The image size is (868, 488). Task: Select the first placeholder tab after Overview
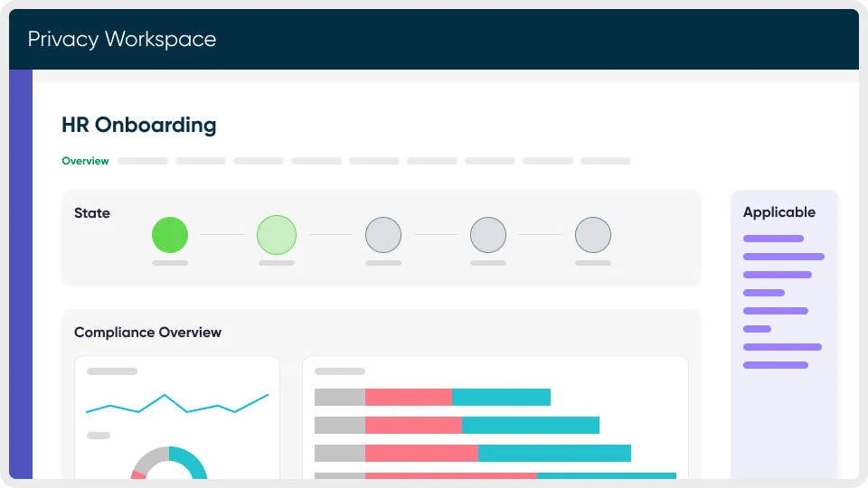pyautogui.click(x=143, y=161)
